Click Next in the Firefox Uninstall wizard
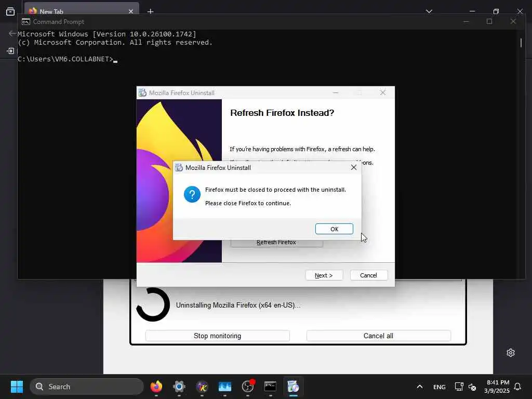Screen dimensions: 532x399 point(324,275)
